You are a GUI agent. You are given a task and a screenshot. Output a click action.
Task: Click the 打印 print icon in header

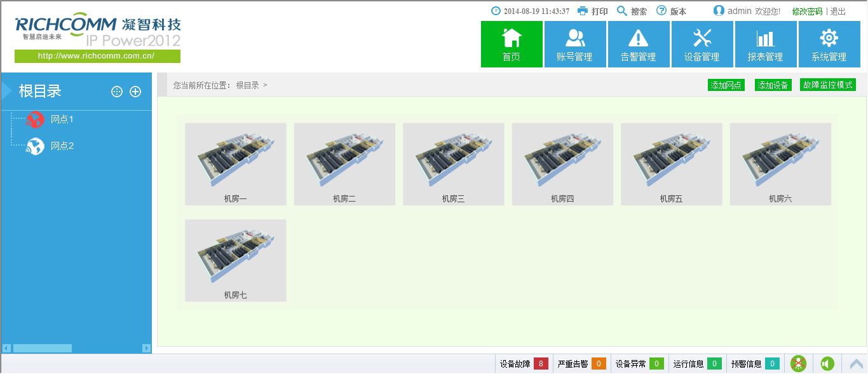(x=581, y=11)
